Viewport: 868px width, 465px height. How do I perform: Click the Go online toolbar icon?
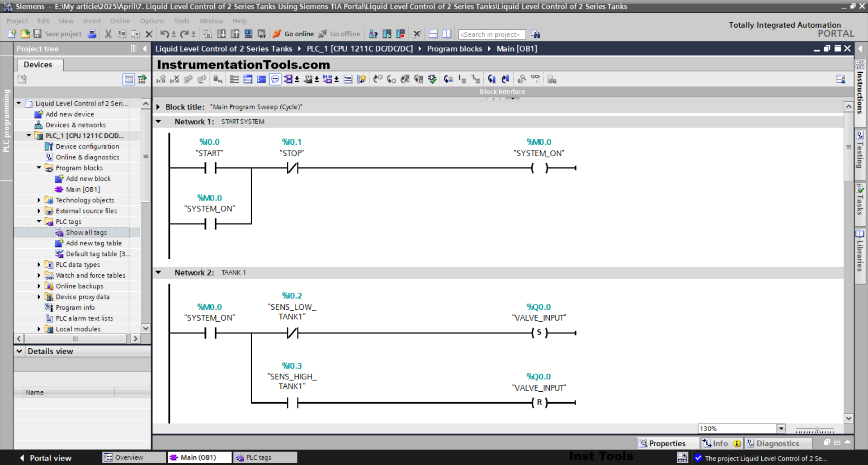(x=293, y=34)
